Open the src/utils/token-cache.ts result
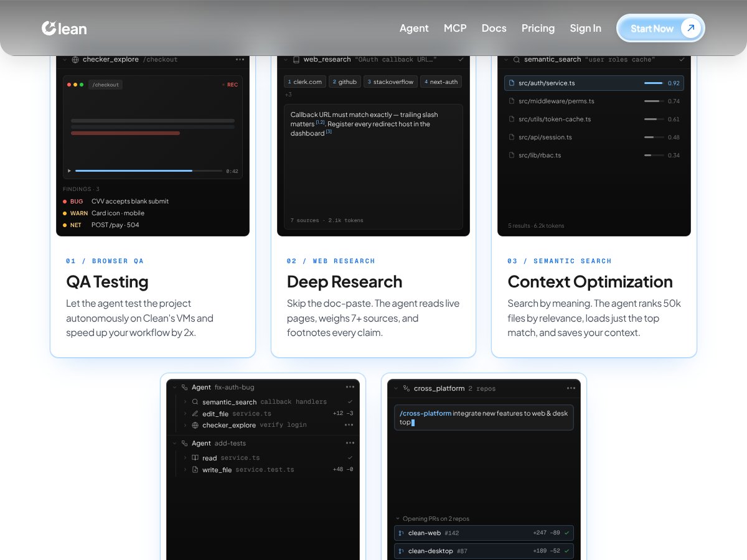The width and height of the screenshot is (747, 560). click(594, 119)
